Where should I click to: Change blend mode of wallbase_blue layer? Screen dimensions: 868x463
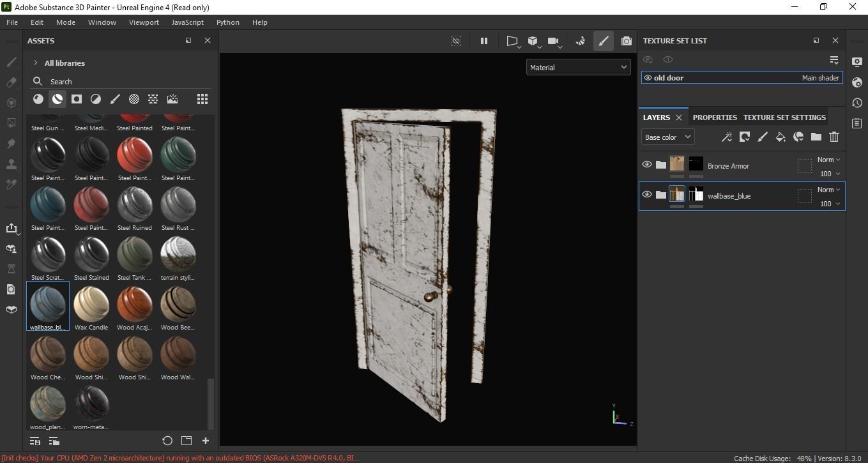[829, 190]
